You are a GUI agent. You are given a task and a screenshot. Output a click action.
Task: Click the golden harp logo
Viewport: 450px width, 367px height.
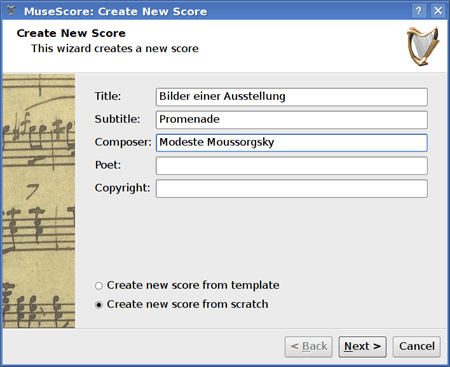click(x=423, y=46)
